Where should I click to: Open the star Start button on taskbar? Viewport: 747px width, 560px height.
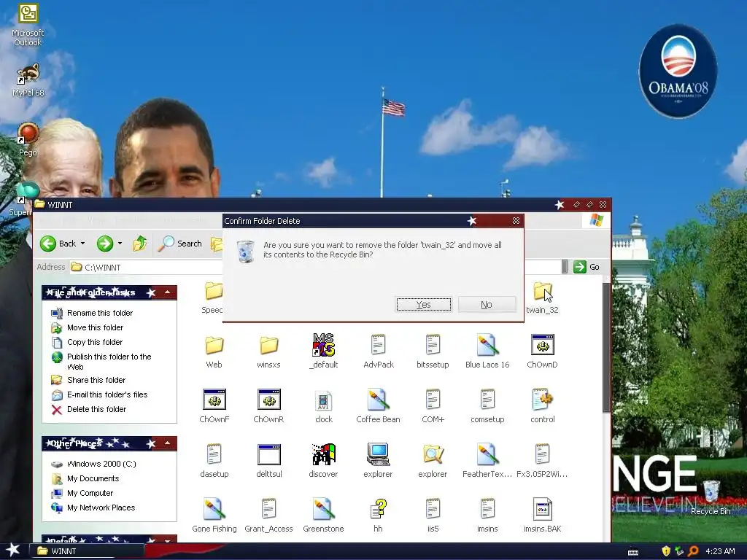(x=13, y=551)
